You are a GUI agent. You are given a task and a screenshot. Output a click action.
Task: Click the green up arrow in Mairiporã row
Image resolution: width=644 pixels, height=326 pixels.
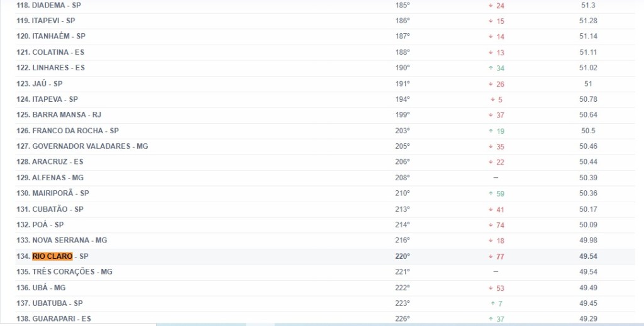point(491,193)
